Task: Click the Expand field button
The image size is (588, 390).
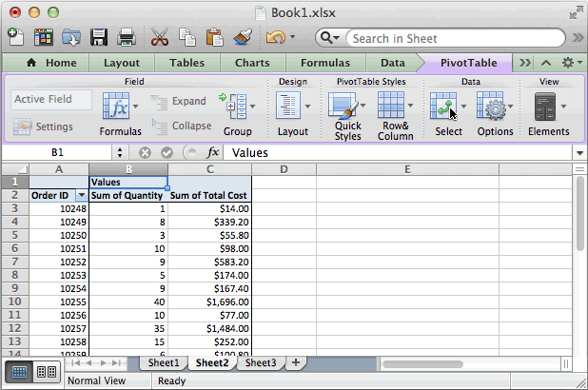Action: 178,101
